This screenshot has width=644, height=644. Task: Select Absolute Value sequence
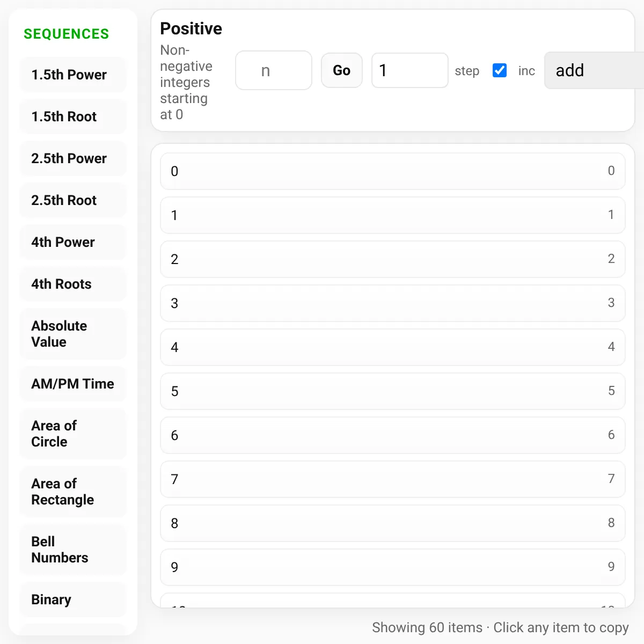click(x=73, y=334)
